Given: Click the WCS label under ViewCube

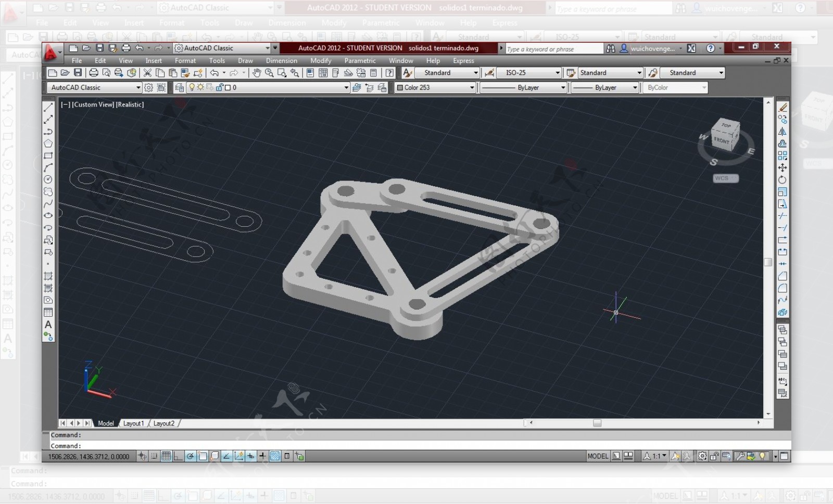Looking at the screenshot, I should click(726, 178).
